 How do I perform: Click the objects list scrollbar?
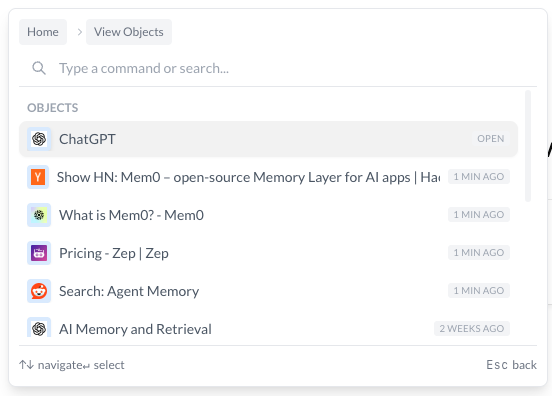coord(528,146)
